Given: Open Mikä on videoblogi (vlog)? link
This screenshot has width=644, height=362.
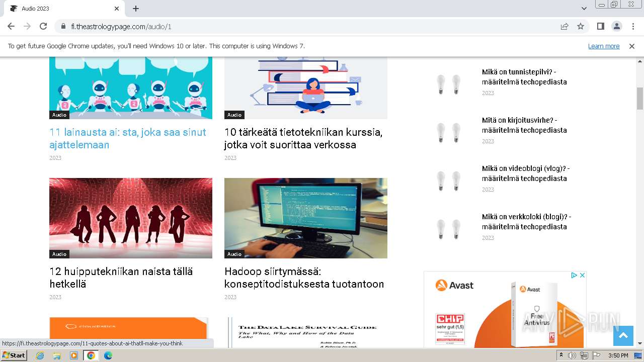Looking at the screenshot, I should (526, 173).
